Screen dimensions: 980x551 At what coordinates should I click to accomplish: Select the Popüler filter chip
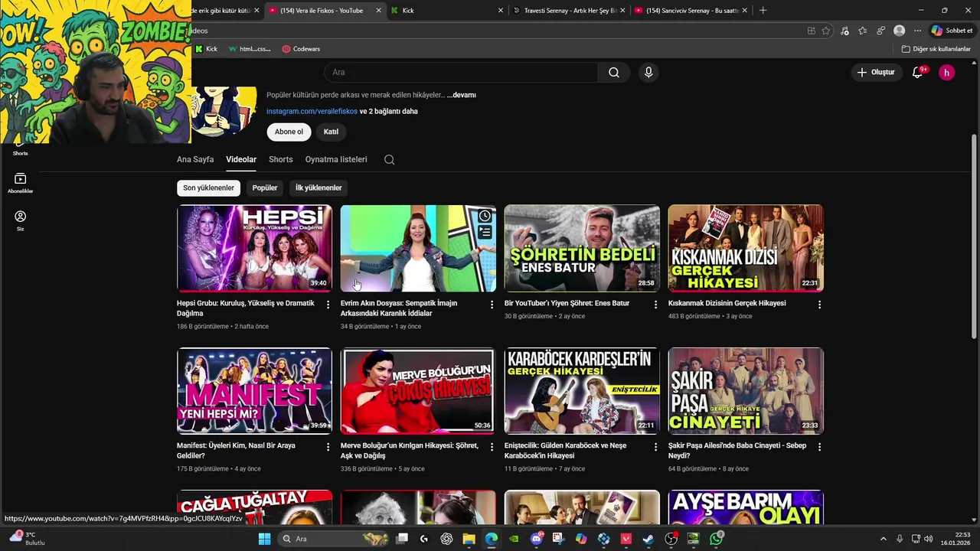(x=265, y=188)
